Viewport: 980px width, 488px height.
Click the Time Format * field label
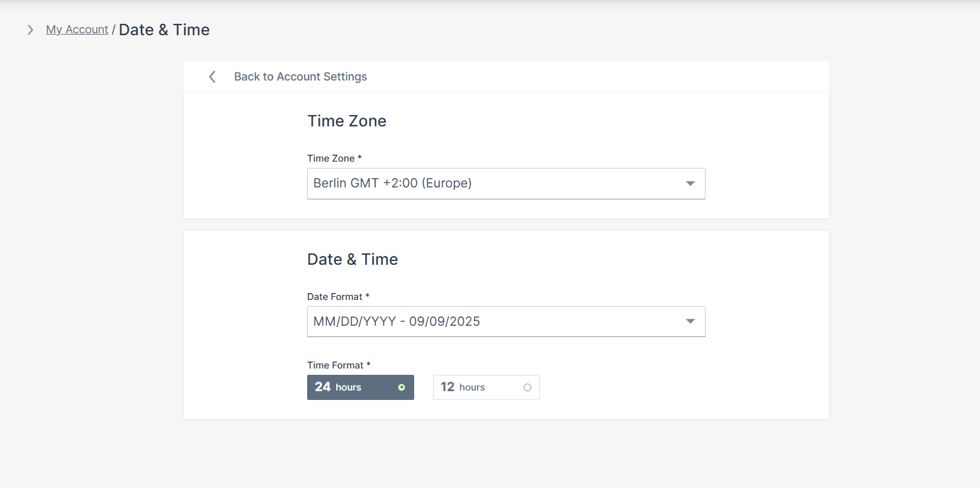(x=339, y=365)
